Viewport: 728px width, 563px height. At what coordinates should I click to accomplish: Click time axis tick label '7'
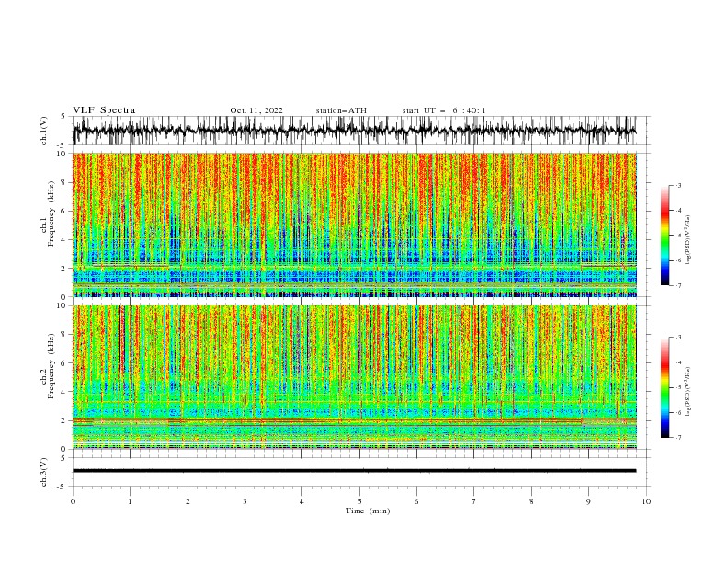(474, 501)
